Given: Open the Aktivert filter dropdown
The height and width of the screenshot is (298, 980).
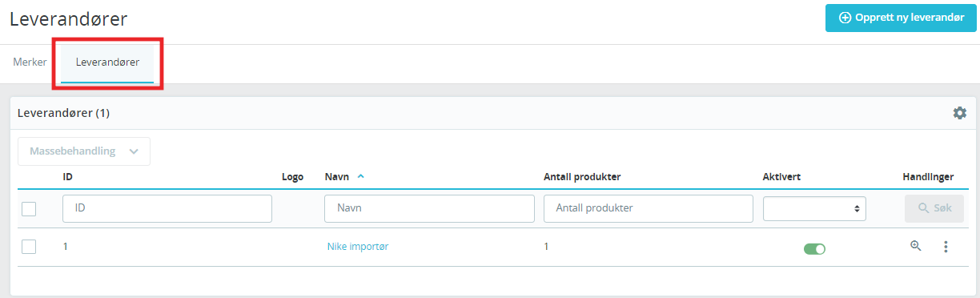Looking at the screenshot, I should [814, 208].
